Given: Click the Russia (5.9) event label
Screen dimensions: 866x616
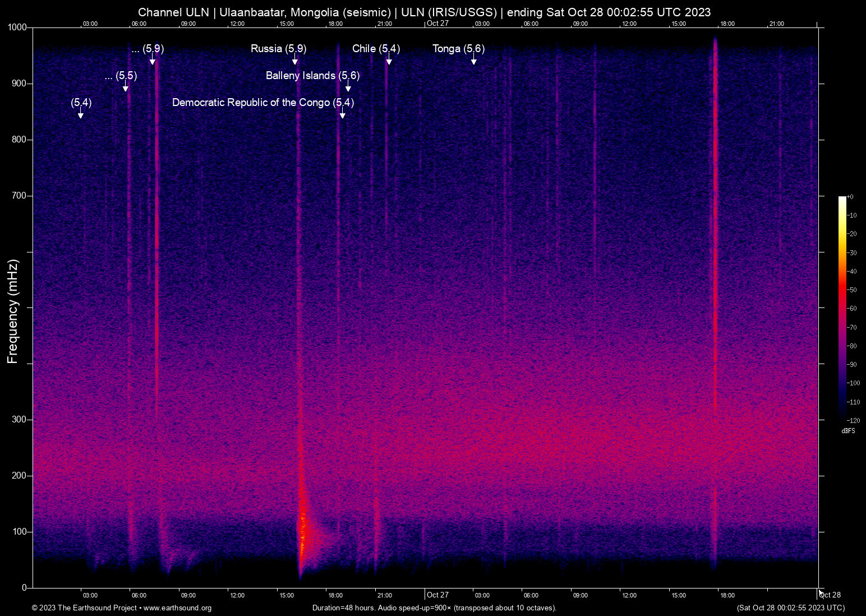Looking at the screenshot, I should coord(278,49).
